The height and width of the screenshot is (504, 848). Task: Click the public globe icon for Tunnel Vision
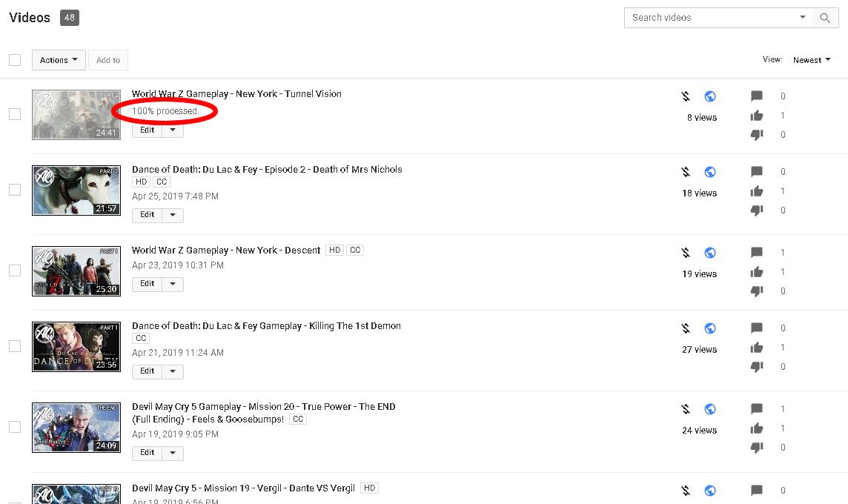[x=710, y=96]
